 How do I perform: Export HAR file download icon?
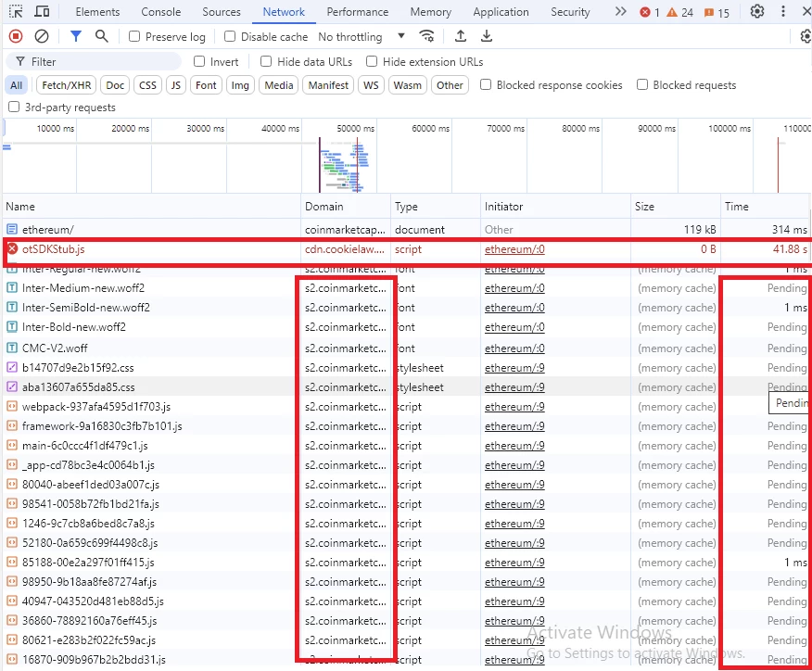click(x=487, y=36)
